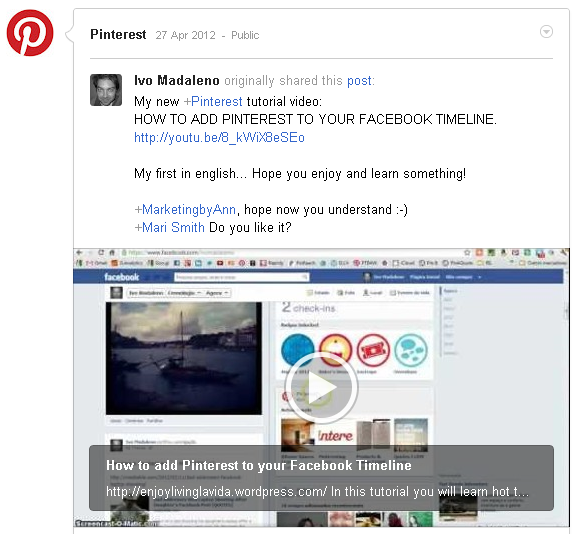The height and width of the screenshot is (534, 574).
Task: Click the Public visibility label
Action: tap(245, 35)
